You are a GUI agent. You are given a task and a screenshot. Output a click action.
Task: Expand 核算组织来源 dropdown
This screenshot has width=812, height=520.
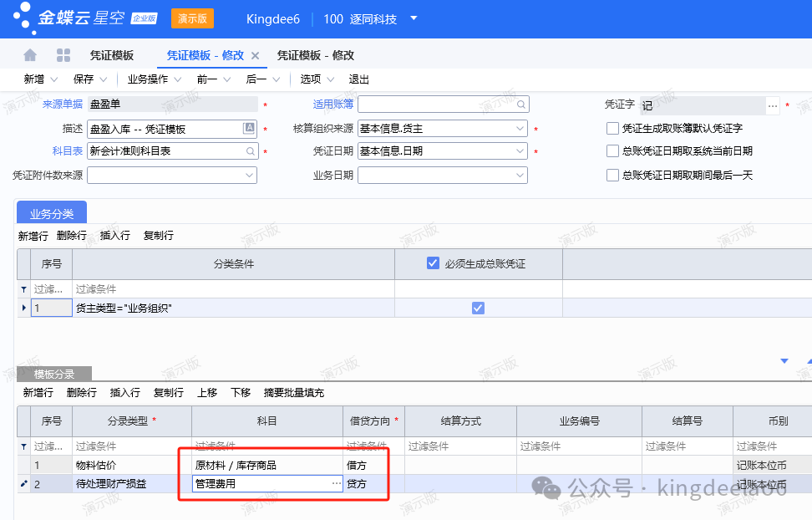(520, 129)
